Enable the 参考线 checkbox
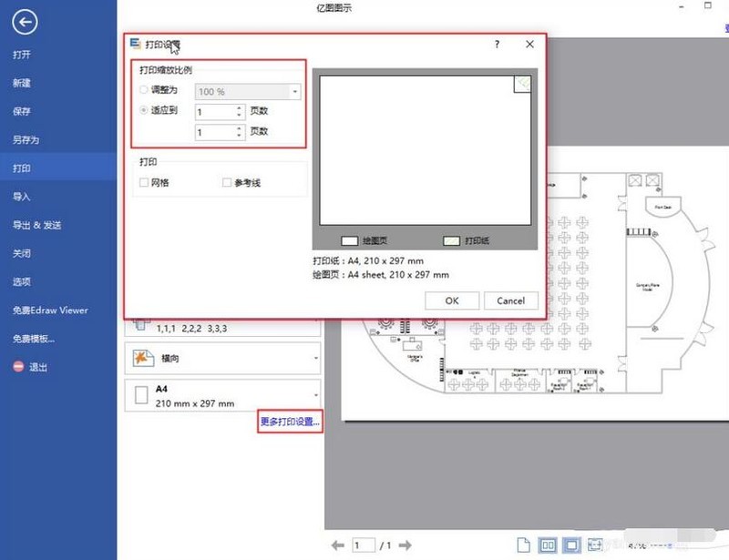This screenshot has width=729, height=560. [x=227, y=182]
